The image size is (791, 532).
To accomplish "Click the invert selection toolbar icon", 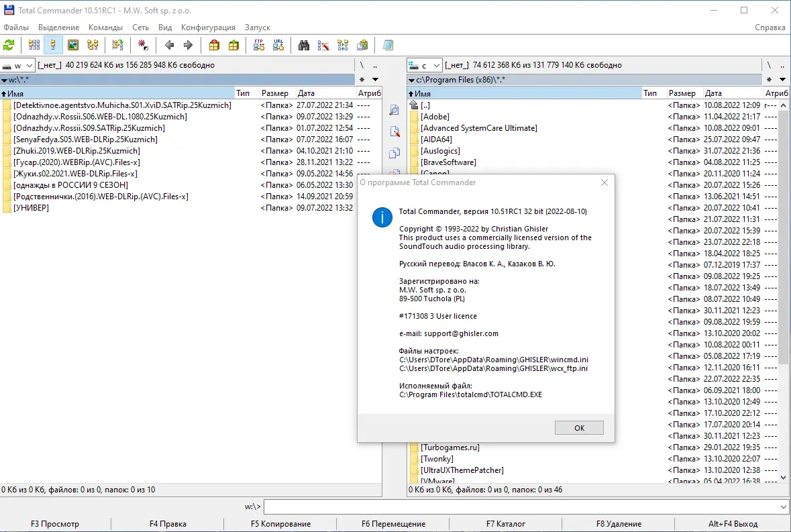I will 117,46.
